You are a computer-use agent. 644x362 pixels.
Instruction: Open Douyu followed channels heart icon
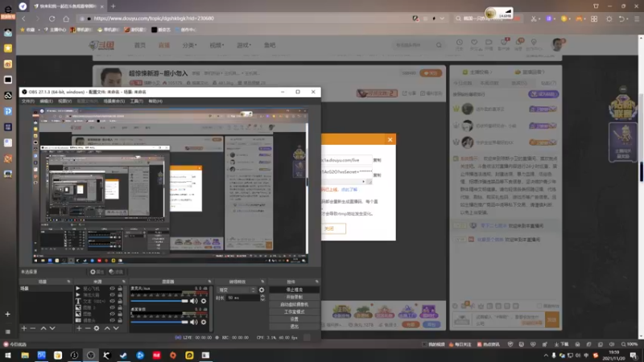click(474, 44)
